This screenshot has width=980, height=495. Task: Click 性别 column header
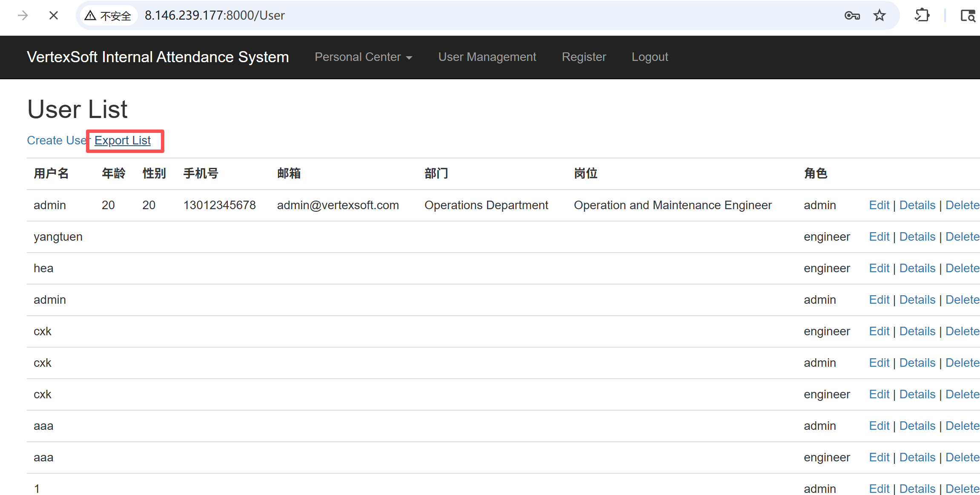[x=154, y=173]
